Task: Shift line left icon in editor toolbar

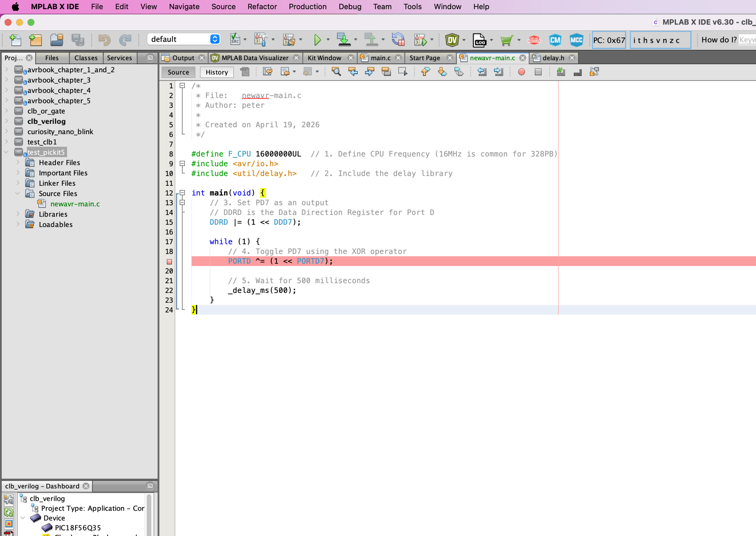Action: point(482,72)
